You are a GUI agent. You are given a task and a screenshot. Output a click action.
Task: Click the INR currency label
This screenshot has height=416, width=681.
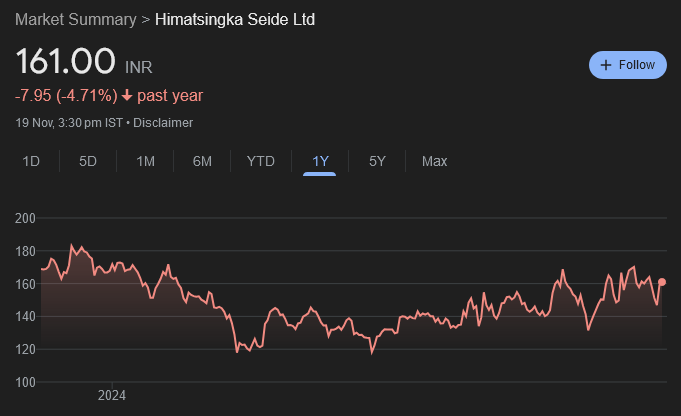(139, 67)
